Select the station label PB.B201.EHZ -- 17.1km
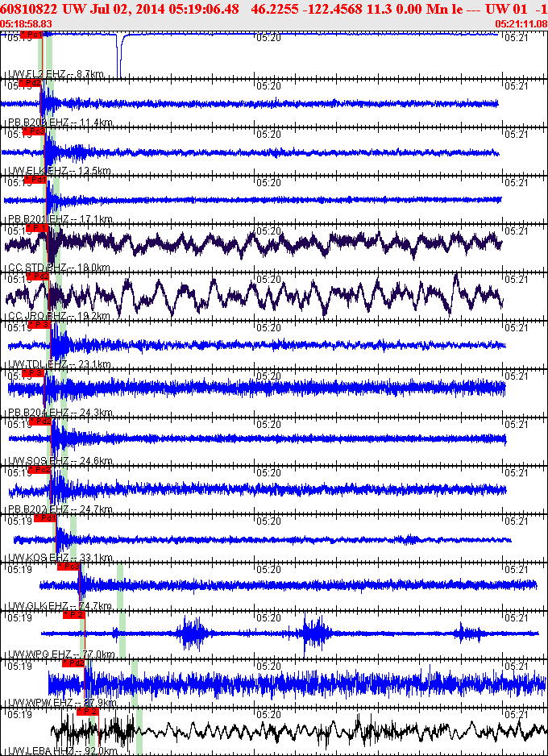This screenshot has height=756, width=548. coord(60,219)
